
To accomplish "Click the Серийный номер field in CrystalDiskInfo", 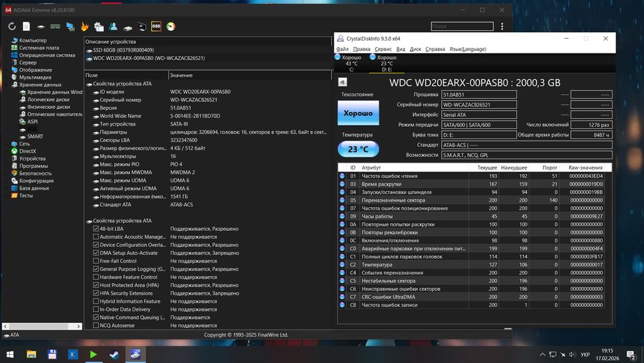I will (479, 105).
